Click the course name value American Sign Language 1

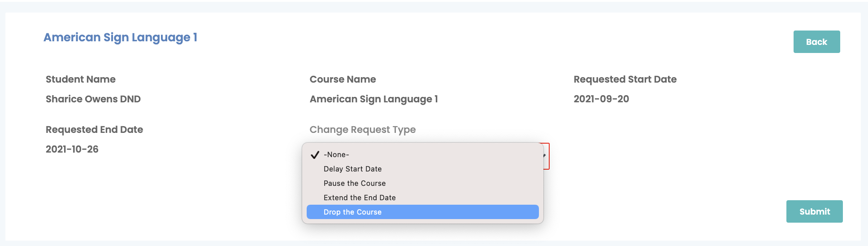pyautogui.click(x=373, y=99)
